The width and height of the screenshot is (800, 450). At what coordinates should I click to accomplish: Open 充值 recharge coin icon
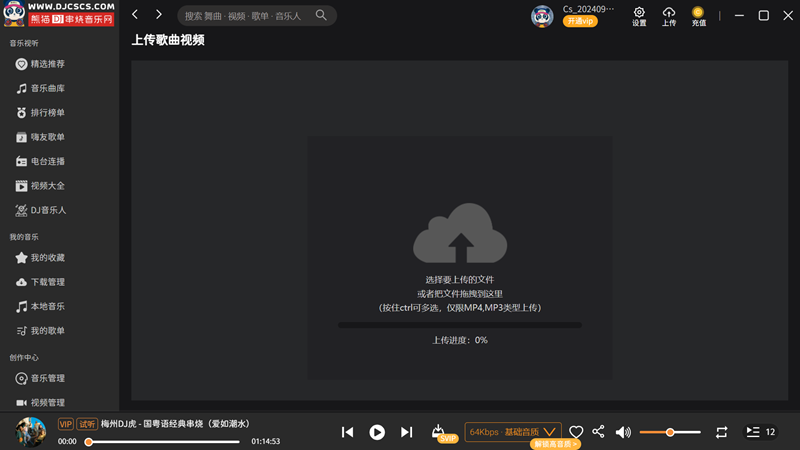click(698, 16)
